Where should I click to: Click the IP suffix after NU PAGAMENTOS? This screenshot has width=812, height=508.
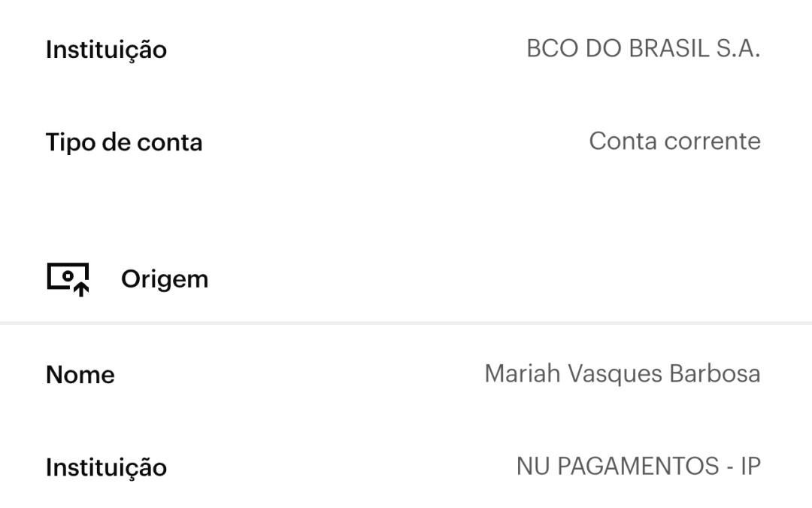750,467
